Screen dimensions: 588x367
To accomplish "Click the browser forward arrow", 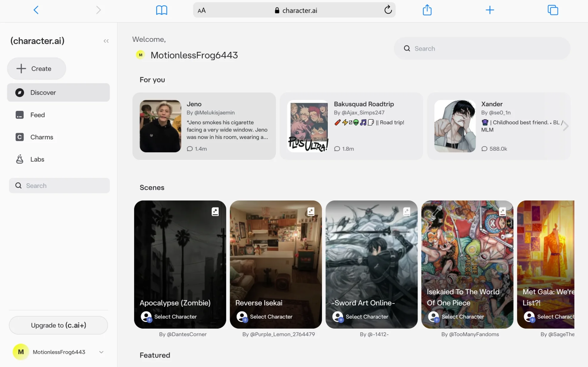I will coord(98,10).
